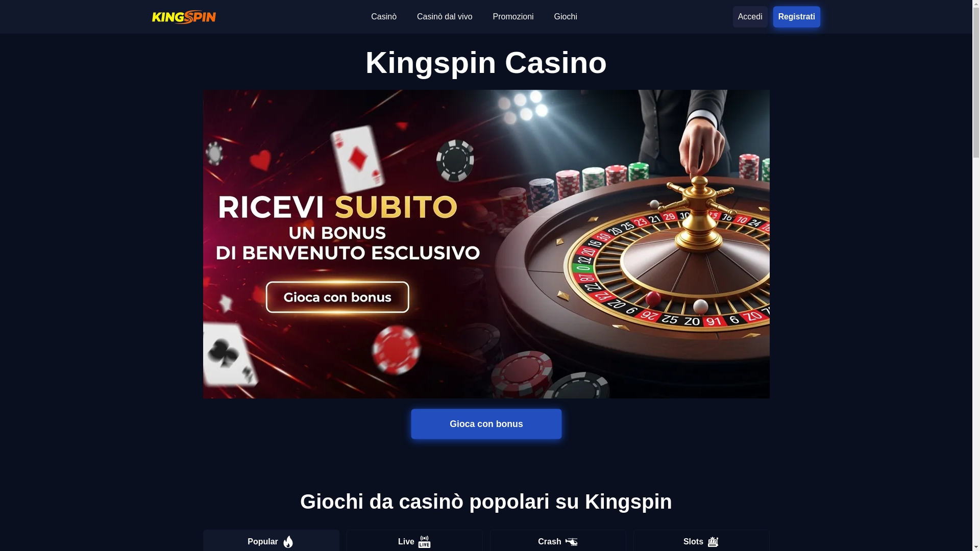Click the blue Gioca con bonus button
Viewport: 980px width, 551px height.
[x=486, y=424]
